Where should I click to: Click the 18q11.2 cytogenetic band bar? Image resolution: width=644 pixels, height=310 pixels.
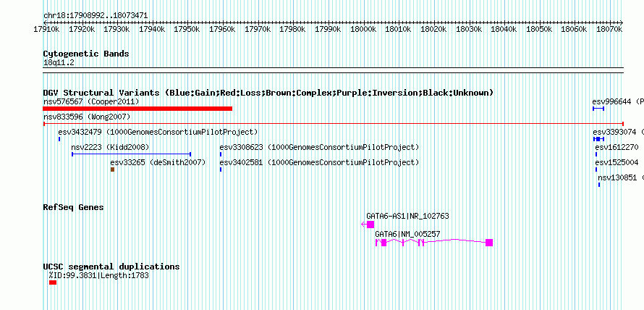pyautogui.click(x=334, y=70)
